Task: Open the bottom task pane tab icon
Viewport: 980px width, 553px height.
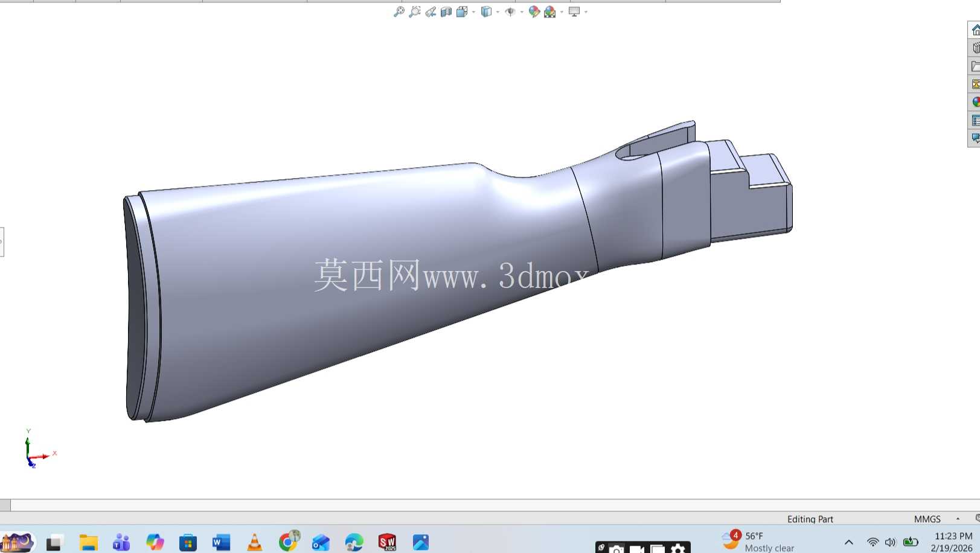Action: click(975, 138)
